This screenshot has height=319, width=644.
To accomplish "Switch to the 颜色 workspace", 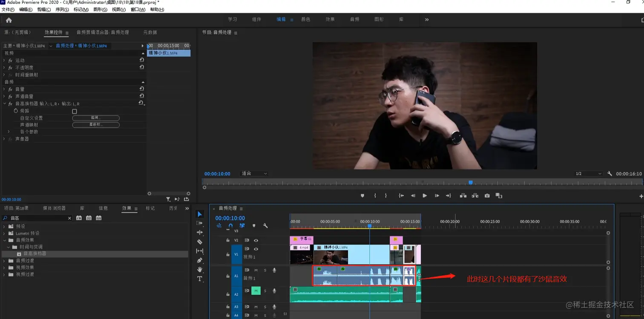I will (x=305, y=20).
